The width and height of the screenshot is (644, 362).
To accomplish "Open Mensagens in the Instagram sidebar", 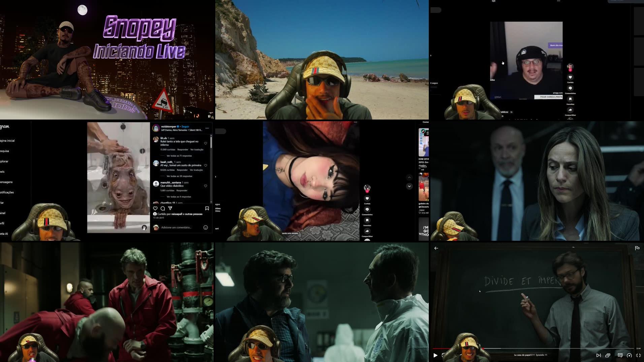I will (6, 182).
